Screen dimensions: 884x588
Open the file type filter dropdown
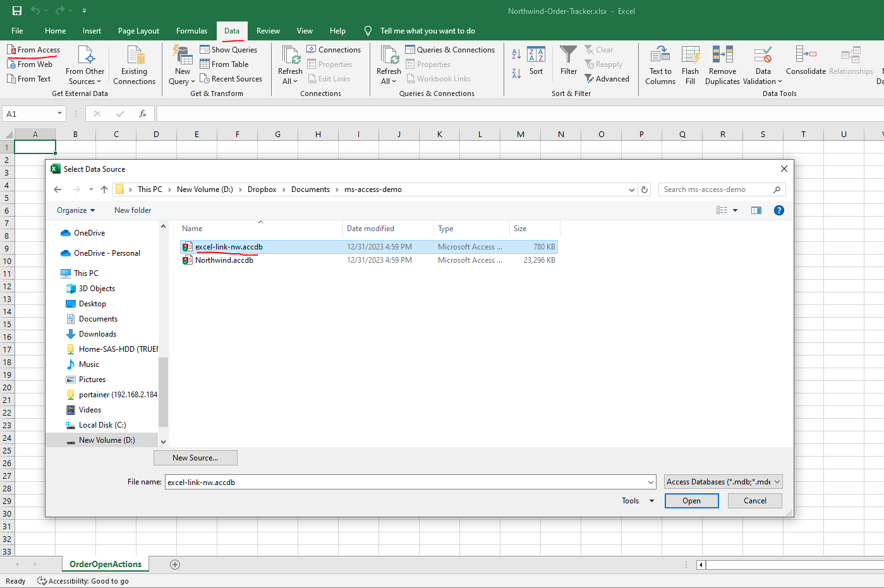(x=724, y=482)
